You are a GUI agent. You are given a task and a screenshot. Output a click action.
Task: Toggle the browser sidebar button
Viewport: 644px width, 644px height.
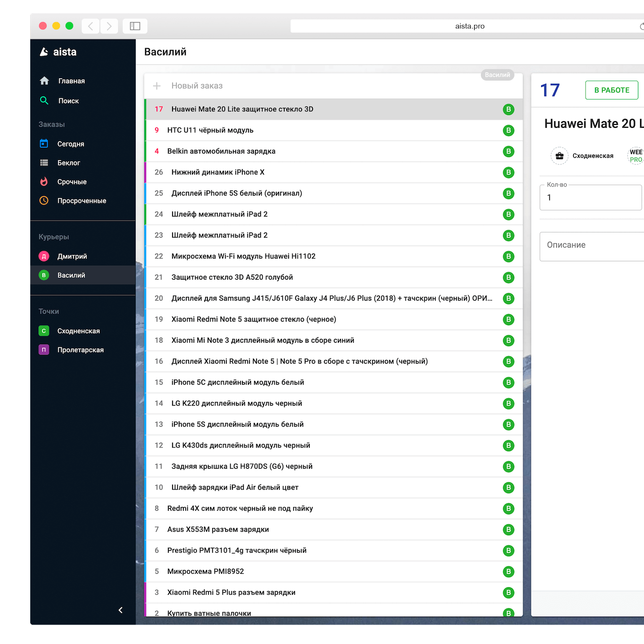tap(135, 26)
